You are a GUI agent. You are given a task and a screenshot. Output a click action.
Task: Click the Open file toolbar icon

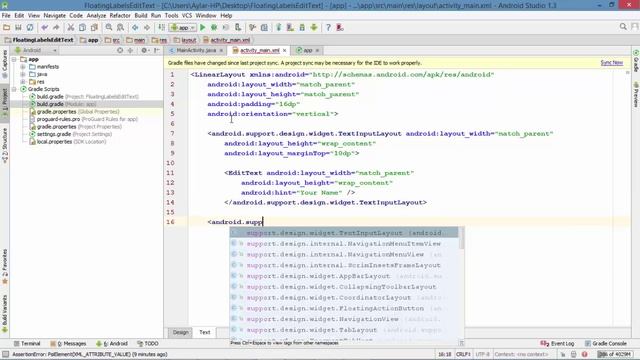pyautogui.click(x=7, y=27)
